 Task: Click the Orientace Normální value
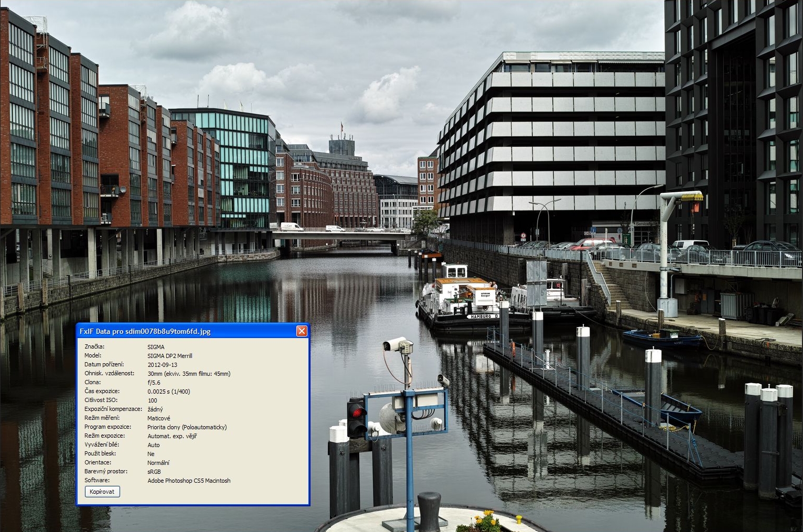pyautogui.click(x=158, y=463)
